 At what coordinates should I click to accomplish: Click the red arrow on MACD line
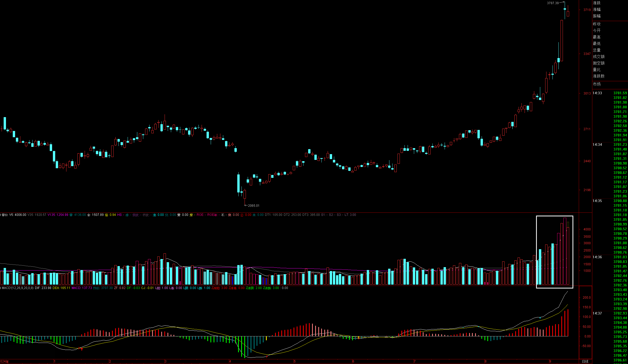(x=82, y=349)
